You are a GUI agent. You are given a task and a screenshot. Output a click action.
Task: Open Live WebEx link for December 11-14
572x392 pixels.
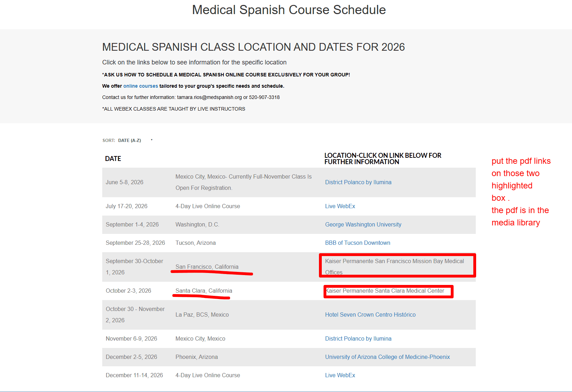(x=340, y=375)
